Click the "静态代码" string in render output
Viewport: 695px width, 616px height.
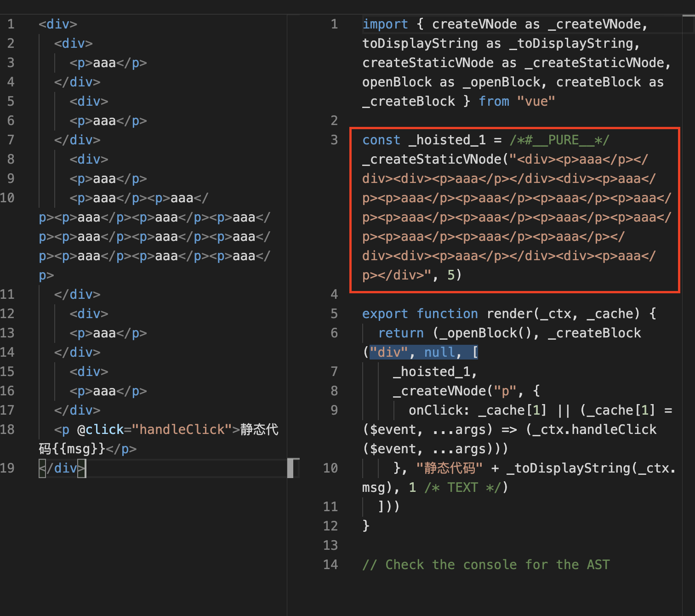tap(450, 468)
